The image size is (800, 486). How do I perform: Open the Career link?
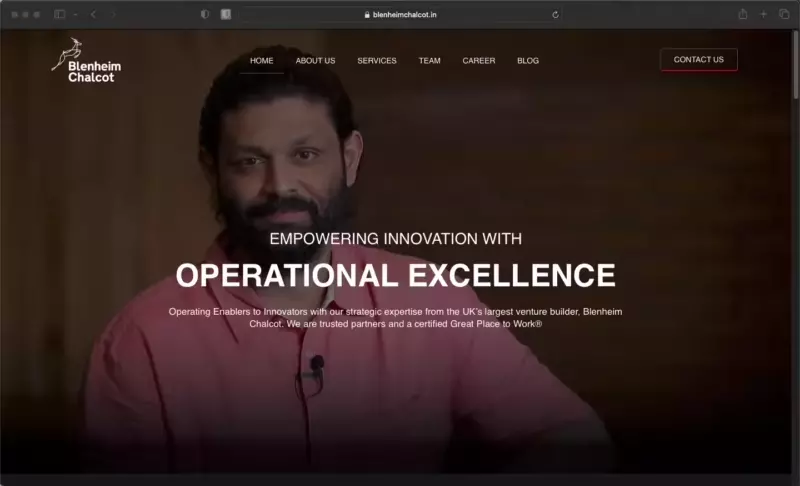point(478,60)
